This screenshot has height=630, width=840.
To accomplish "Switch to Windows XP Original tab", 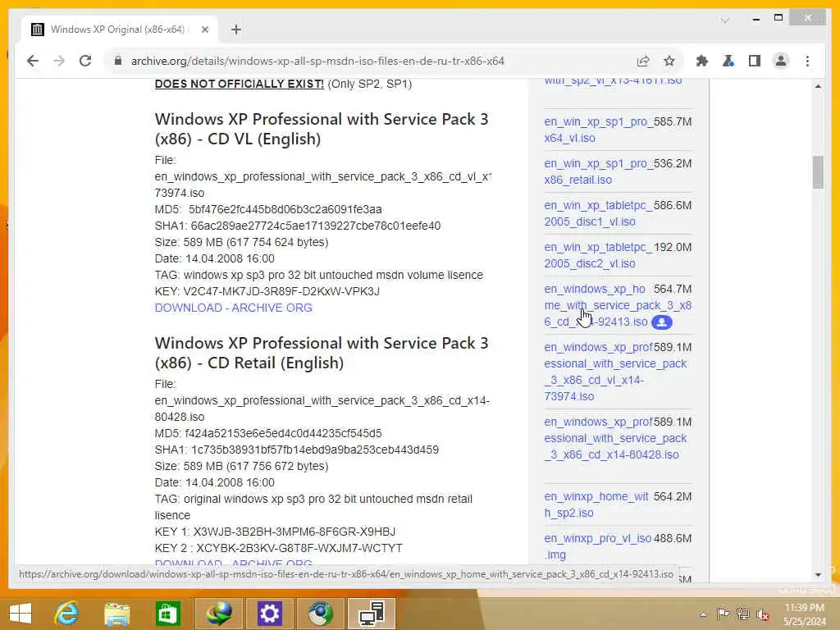I will (117, 30).
